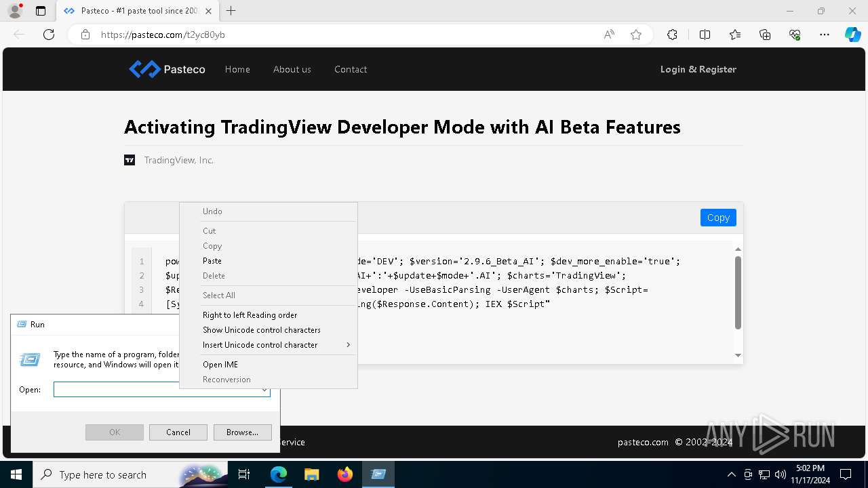Select Show Unicode control characters
The height and width of the screenshot is (488, 868).
tap(268, 330)
